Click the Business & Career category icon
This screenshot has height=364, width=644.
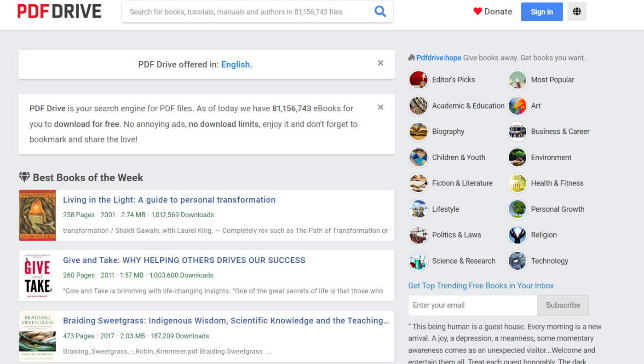[x=517, y=131]
